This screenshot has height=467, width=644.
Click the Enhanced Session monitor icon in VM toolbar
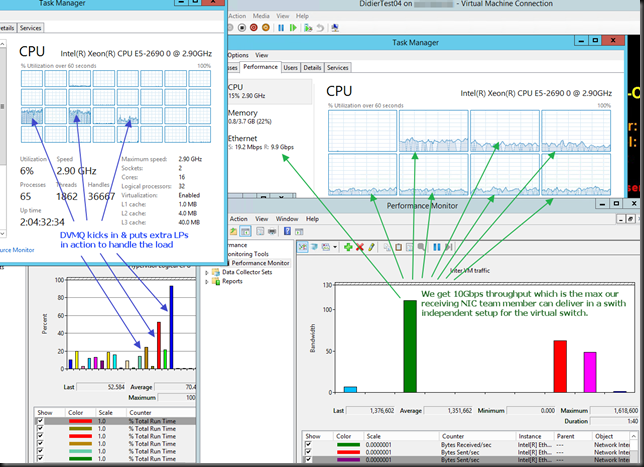[x=335, y=28]
